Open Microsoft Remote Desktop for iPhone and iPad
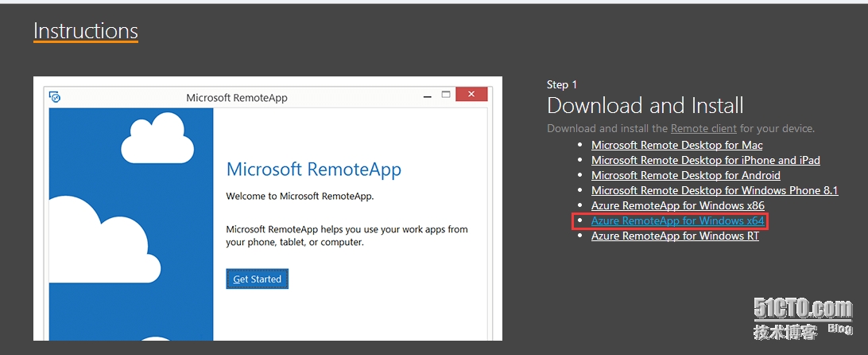Viewport: 868px width, 355px height. 705,160
